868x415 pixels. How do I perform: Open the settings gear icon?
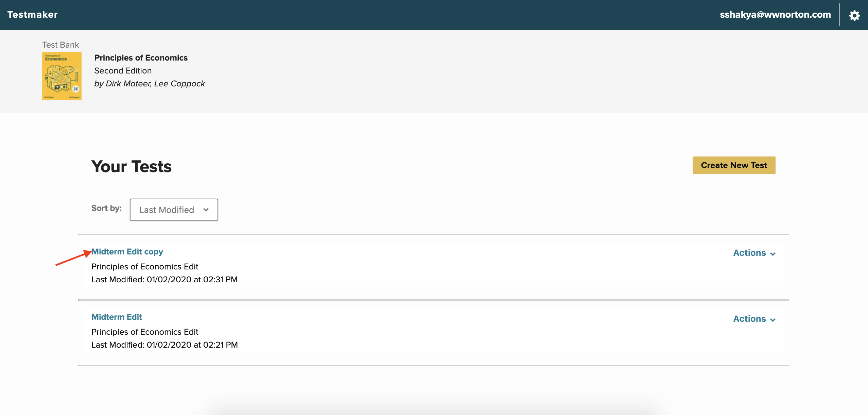click(x=854, y=15)
